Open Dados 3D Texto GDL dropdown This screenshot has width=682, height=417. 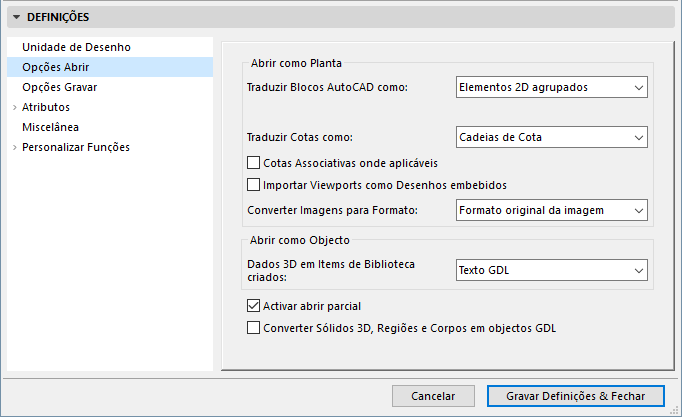tap(551, 270)
